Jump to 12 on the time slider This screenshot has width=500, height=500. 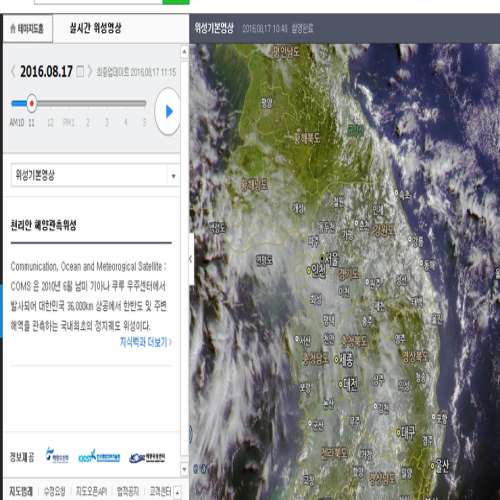click(50, 123)
